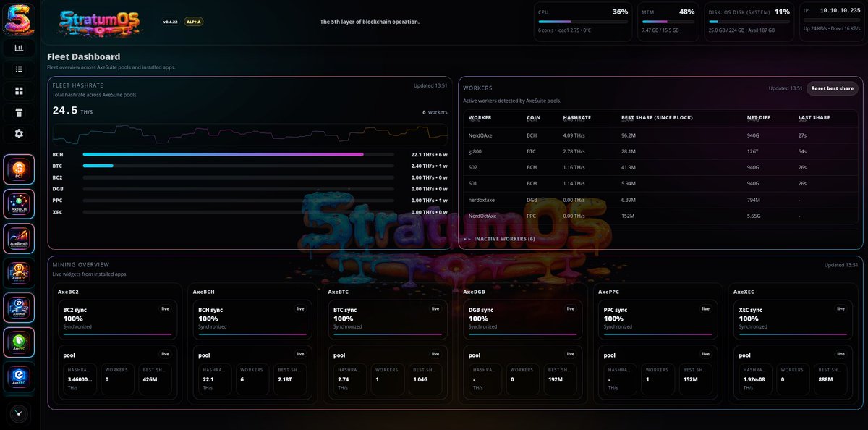Click the live badge on BCH sync
The width and height of the screenshot is (868, 430).
tap(300, 308)
